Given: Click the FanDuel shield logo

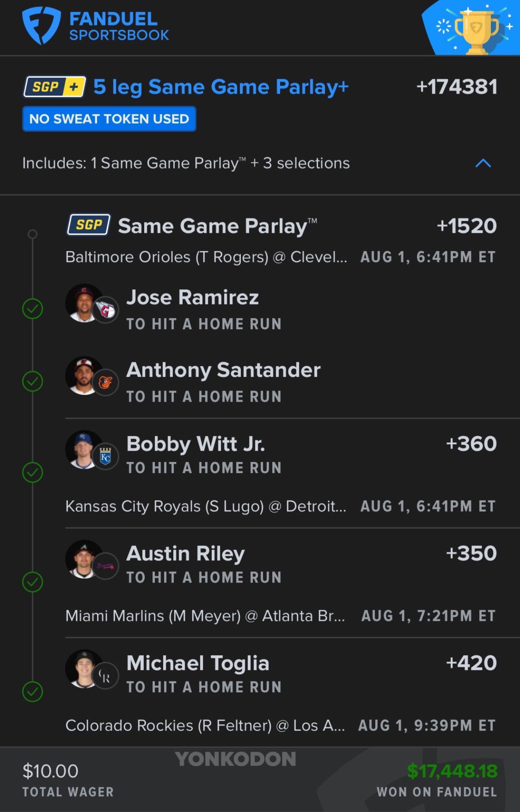Looking at the screenshot, I should click(41, 26).
